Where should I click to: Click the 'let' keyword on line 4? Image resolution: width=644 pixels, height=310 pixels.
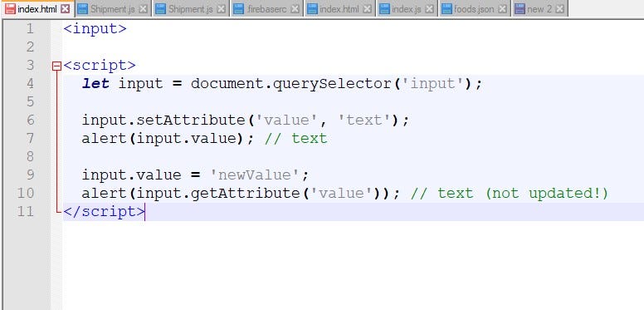(x=95, y=84)
